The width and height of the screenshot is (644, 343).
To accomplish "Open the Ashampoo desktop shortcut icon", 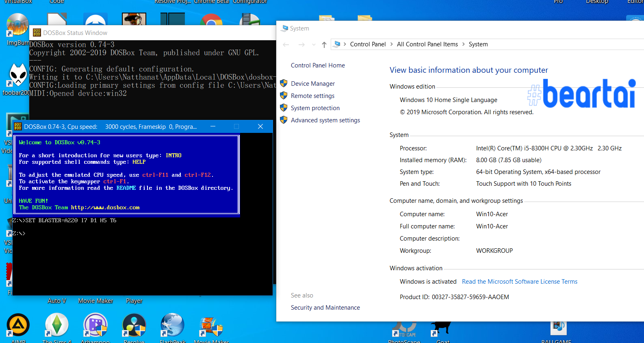I will click(x=95, y=325).
